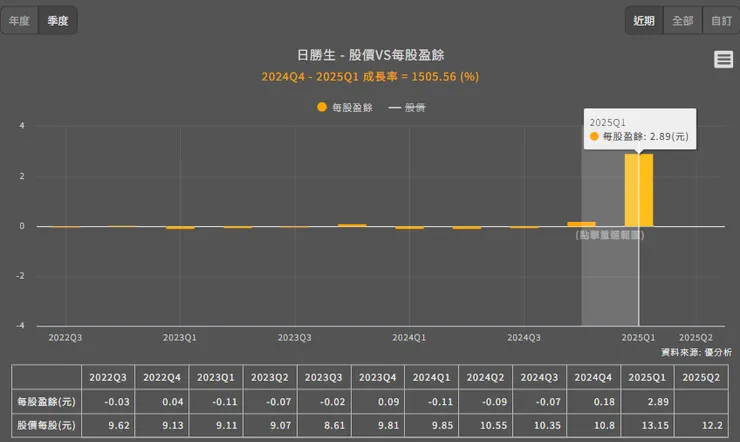Click the 2022Q3 x-axis label

65,338
